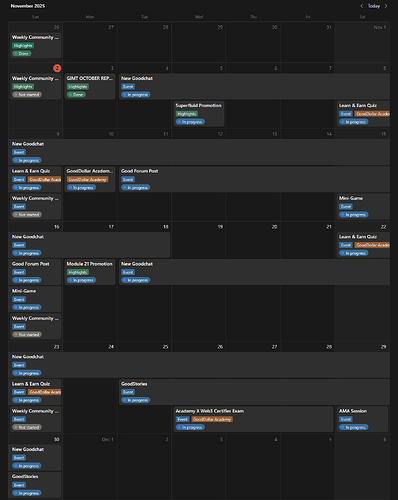The width and height of the screenshot is (398, 500).
Task: Open Learn & Earn Quiz on November 23
Action: 35,392
